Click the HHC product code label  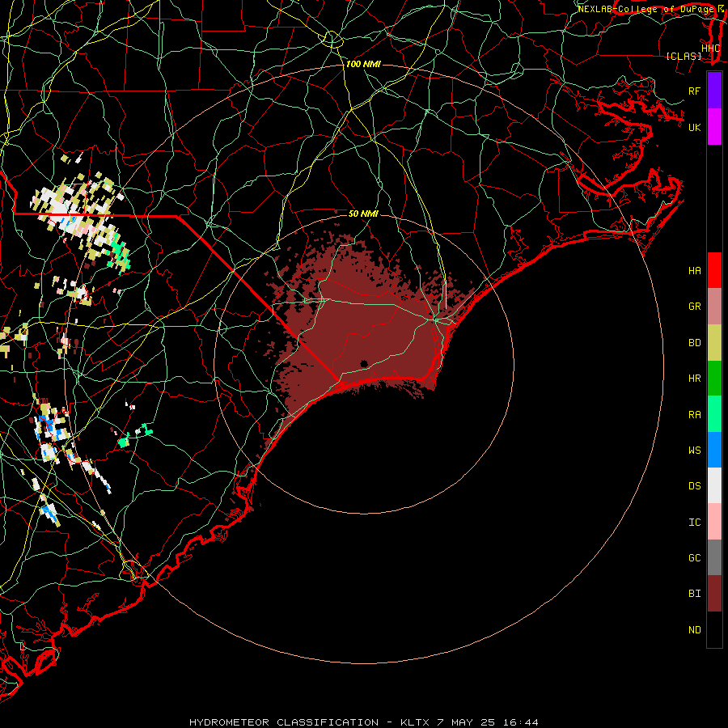click(710, 49)
